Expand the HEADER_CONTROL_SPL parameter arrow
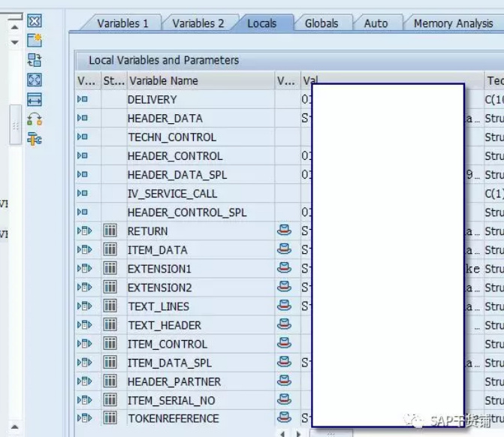The image size is (504, 437). click(83, 212)
